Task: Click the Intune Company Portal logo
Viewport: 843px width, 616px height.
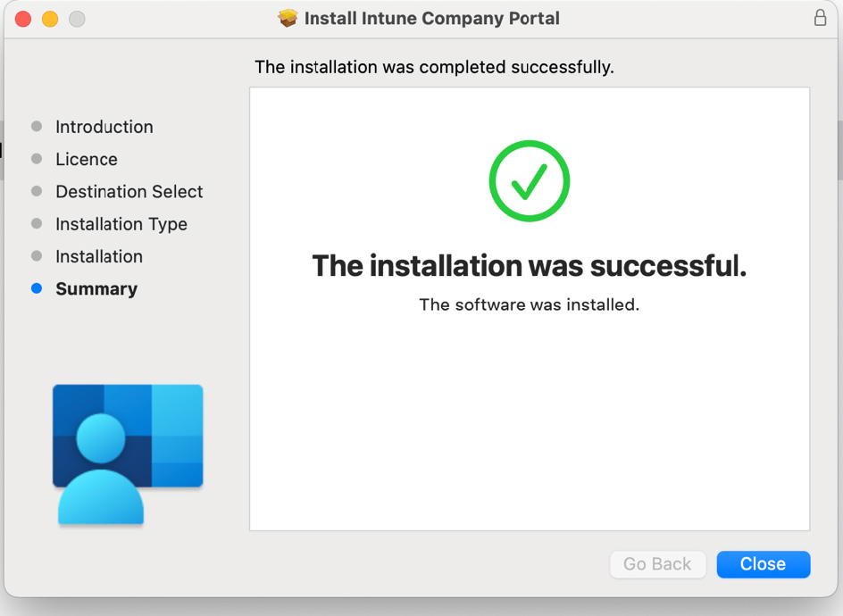Action: click(x=128, y=454)
